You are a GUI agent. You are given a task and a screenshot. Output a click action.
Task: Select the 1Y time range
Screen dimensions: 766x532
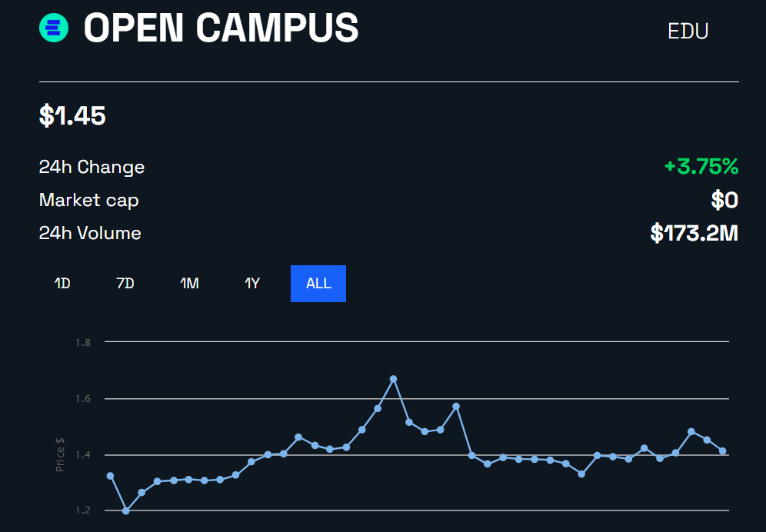click(252, 284)
